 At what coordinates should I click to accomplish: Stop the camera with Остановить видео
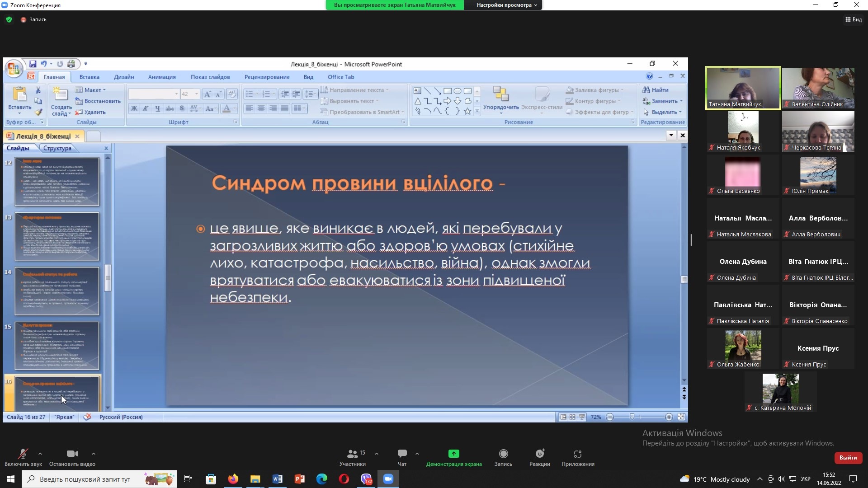pos(72,454)
